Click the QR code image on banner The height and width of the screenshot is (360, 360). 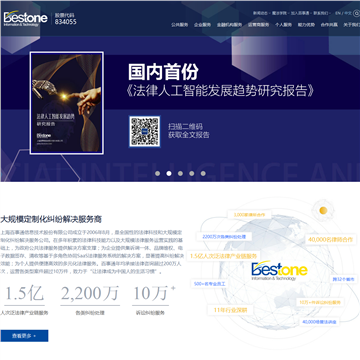[x=145, y=131]
